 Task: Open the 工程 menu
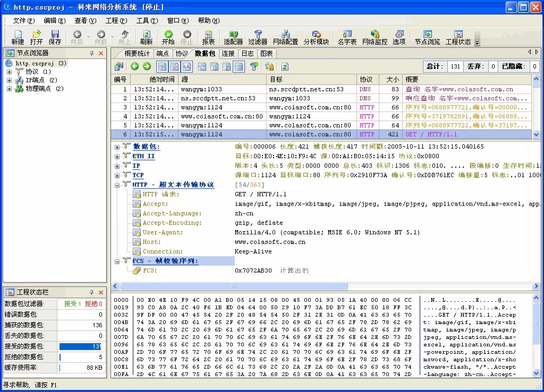tap(116, 21)
